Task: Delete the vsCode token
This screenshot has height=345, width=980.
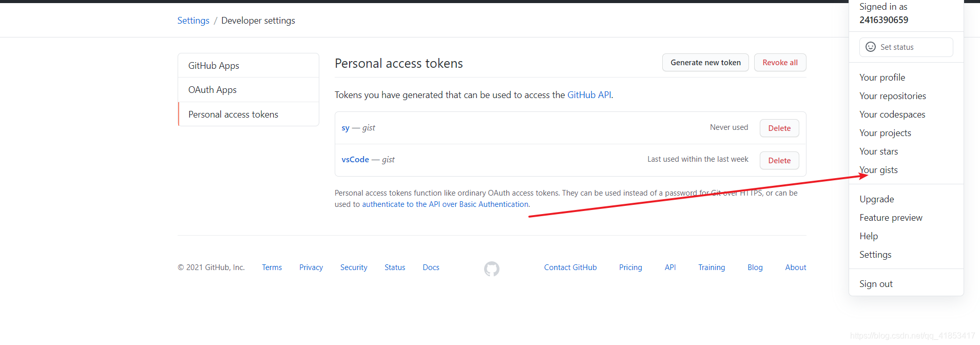Action: (x=779, y=161)
